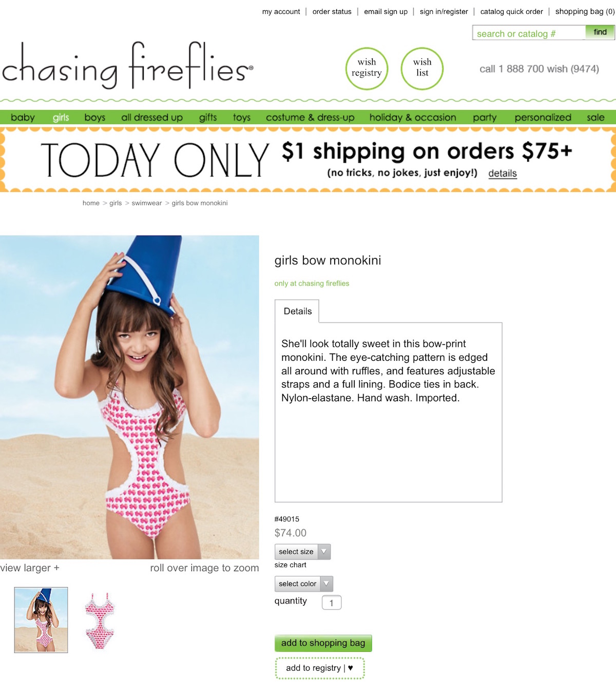616x682 pixels.
Task: Open shopping bag (0) link
Action: tap(585, 11)
